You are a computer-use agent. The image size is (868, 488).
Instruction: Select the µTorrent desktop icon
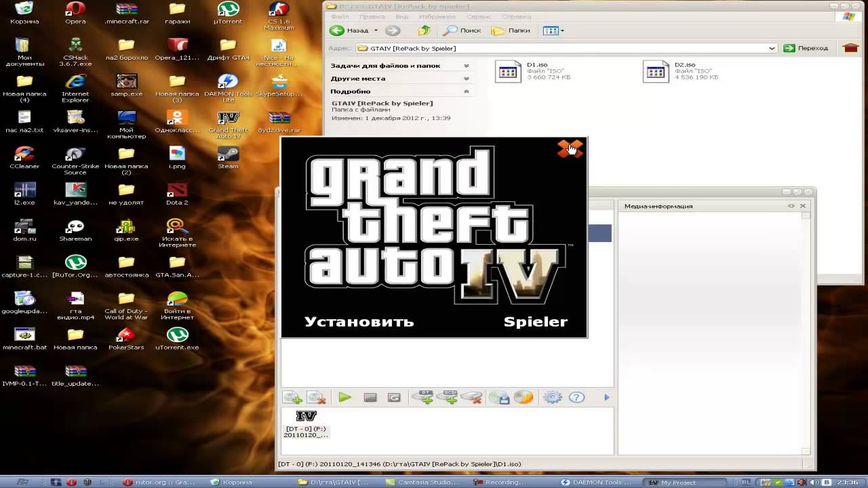pyautogui.click(x=228, y=13)
